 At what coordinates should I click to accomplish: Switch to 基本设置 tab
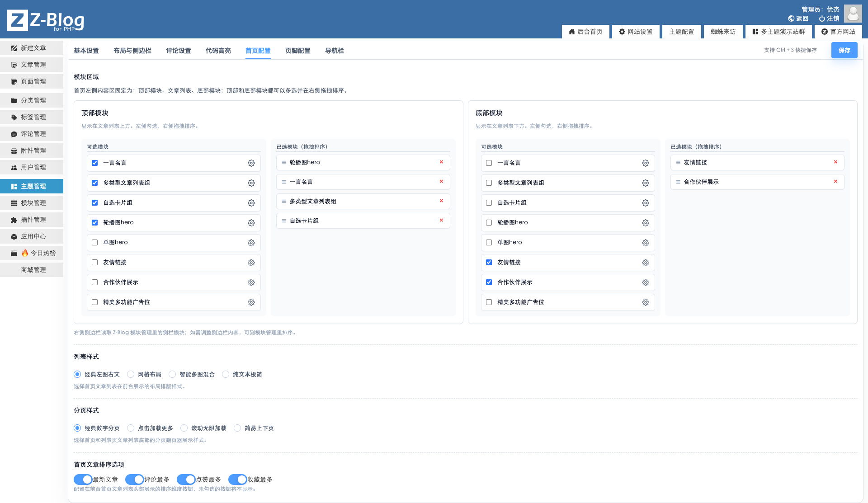[x=86, y=51]
